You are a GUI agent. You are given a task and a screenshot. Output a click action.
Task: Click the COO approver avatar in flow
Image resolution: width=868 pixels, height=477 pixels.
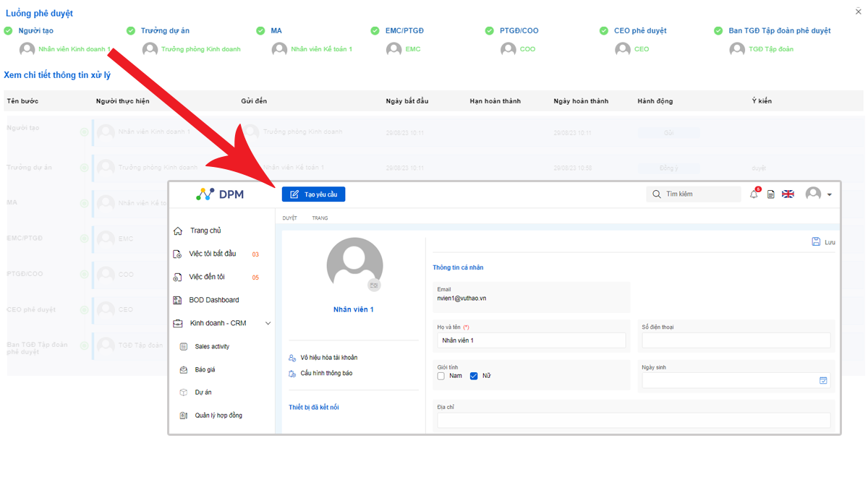pyautogui.click(x=508, y=49)
